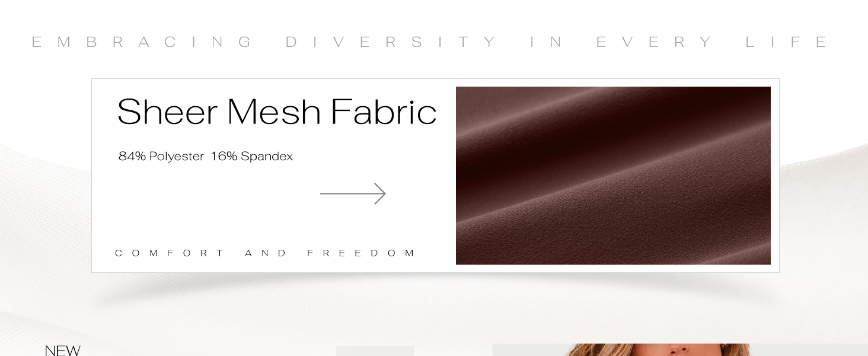Select the DIVERSITY word in the top tagline
The height and width of the screenshot is (356, 868).
(391, 42)
